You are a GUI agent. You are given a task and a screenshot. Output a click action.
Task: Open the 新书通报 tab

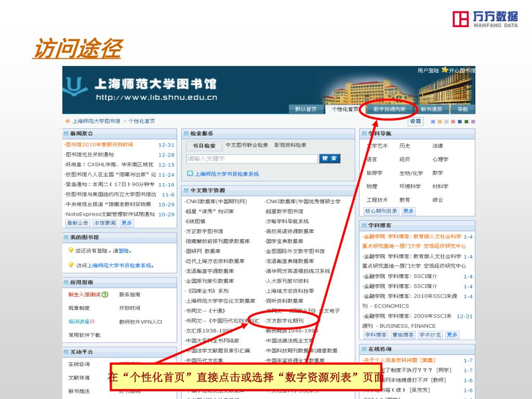tap(431, 109)
